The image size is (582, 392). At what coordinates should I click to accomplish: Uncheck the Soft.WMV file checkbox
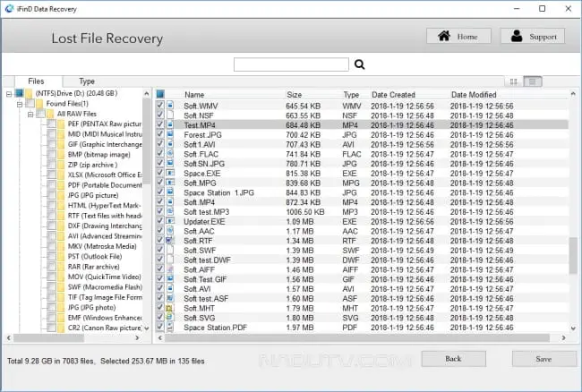tap(160, 106)
